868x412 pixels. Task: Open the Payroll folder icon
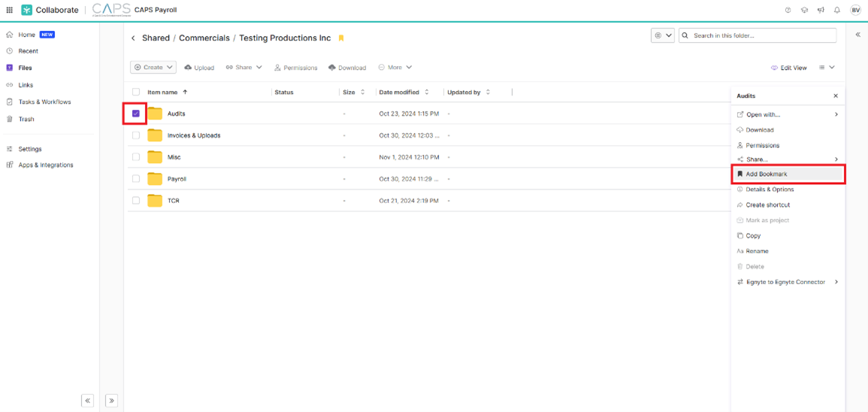pyautogui.click(x=155, y=179)
